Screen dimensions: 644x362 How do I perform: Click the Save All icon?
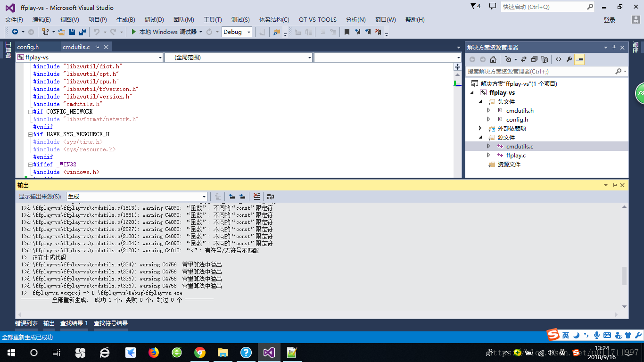[82, 32]
